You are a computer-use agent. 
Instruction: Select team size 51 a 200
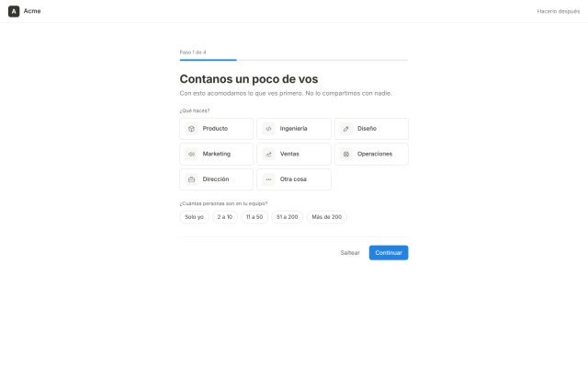pyautogui.click(x=288, y=217)
